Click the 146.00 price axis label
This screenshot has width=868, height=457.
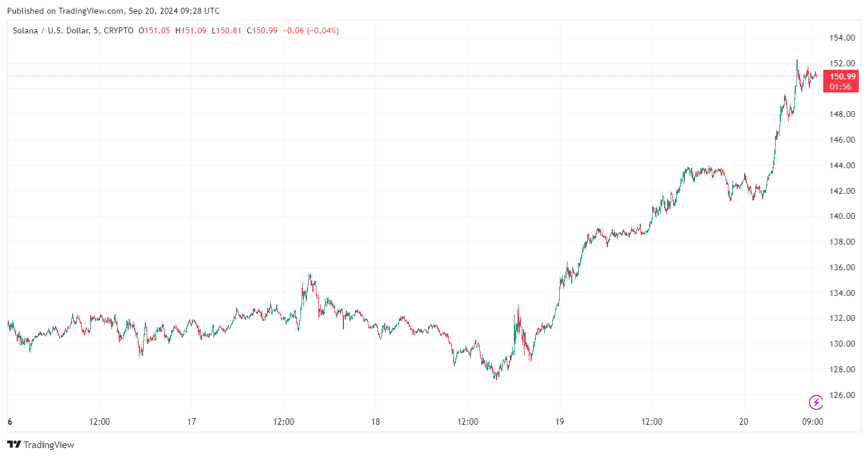pyautogui.click(x=842, y=140)
